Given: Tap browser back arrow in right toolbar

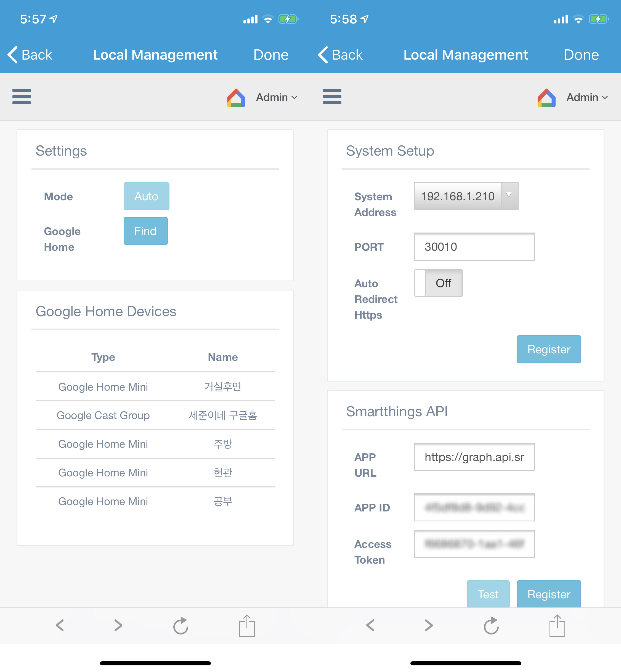Looking at the screenshot, I should [370, 625].
